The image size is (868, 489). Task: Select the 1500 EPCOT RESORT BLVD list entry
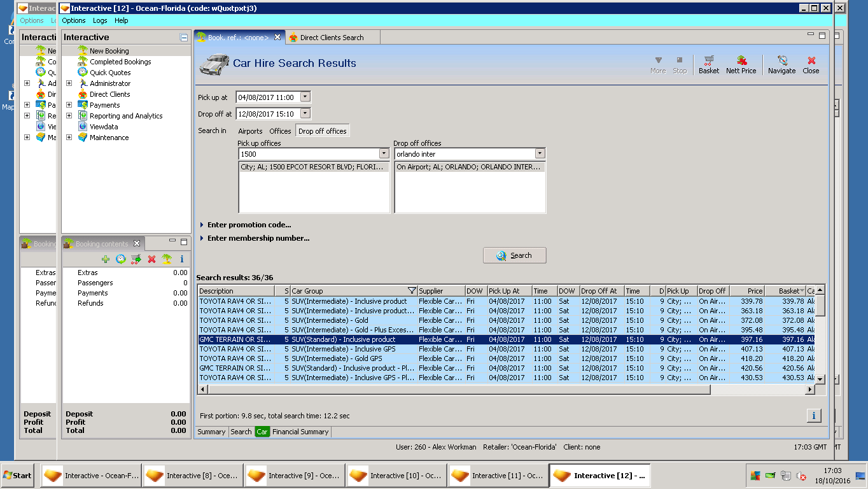tap(314, 167)
